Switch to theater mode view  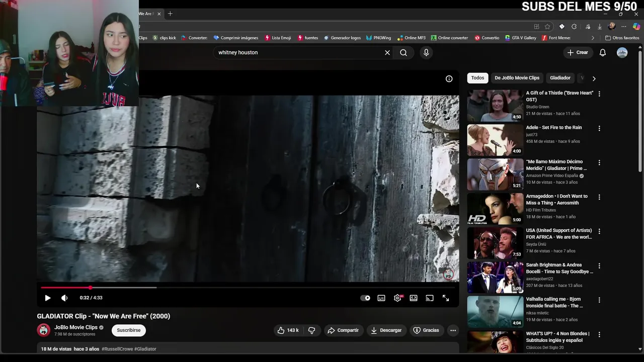pos(414,298)
